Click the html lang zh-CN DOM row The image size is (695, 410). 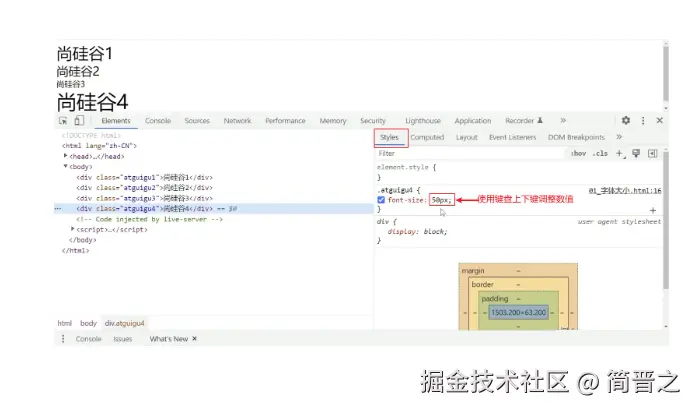tap(99, 145)
